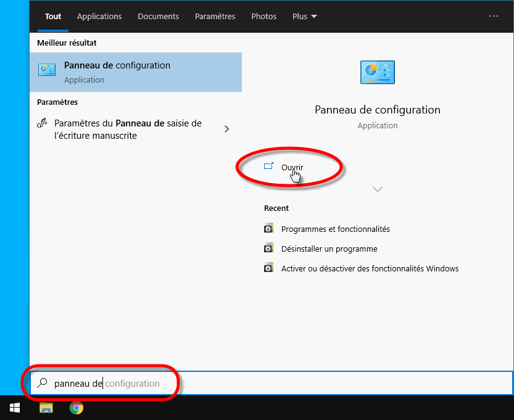
Task: Click the Control Panel icon in best result
Action: tap(47, 70)
